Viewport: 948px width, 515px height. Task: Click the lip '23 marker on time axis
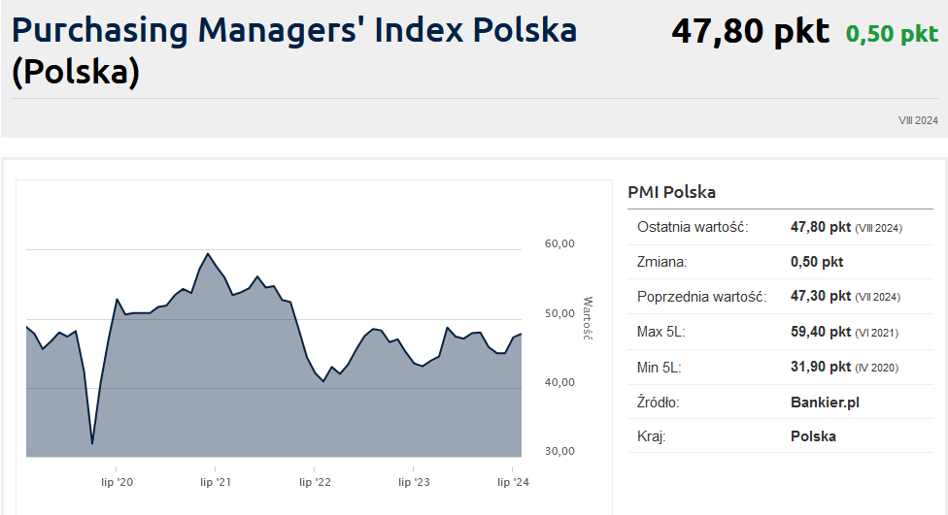(414, 483)
